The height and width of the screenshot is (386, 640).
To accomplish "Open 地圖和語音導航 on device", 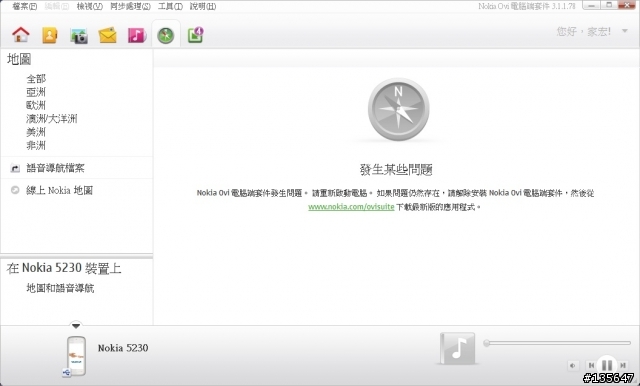I will (x=60, y=288).
